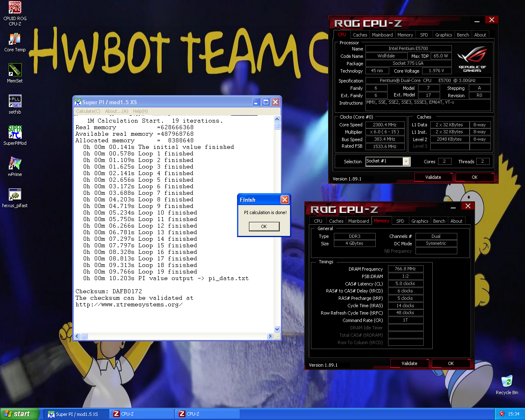Switch to Mainboard tab in bottom CPU-Z
Image resolution: width=525 pixels, height=420 pixels.
[x=358, y=221]
